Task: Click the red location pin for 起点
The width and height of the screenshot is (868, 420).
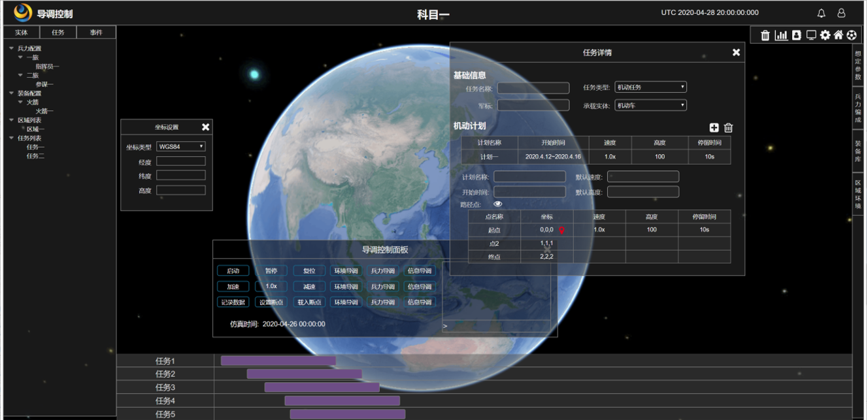Action: click(x=561, y=230)
